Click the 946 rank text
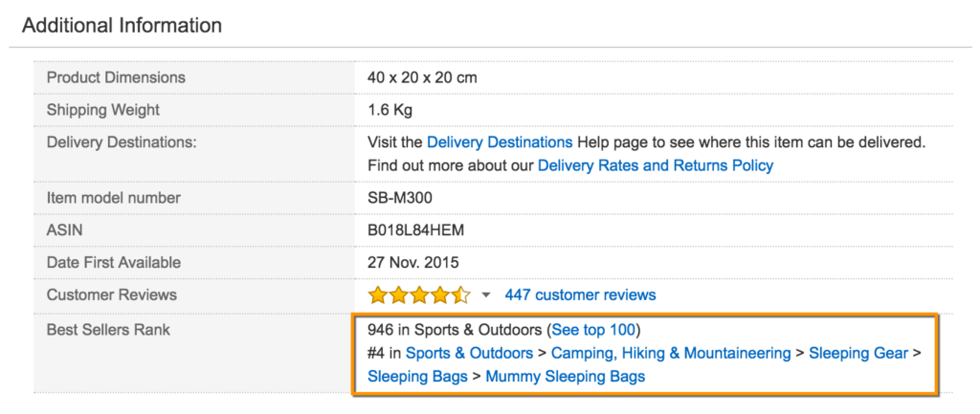The image size is (980, 414). [380, 330]
